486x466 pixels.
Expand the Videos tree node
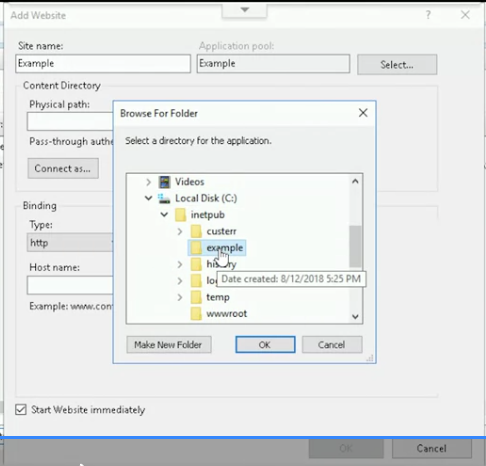click(149, 182)
